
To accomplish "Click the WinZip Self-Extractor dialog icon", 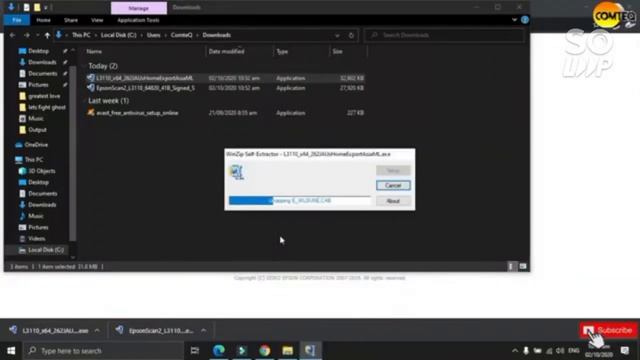I will [237, 172].
